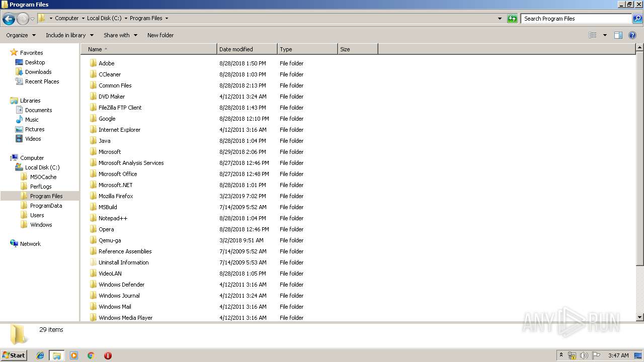Click New folder button
This screenshot has height=362, width=644.
(160, 35)
